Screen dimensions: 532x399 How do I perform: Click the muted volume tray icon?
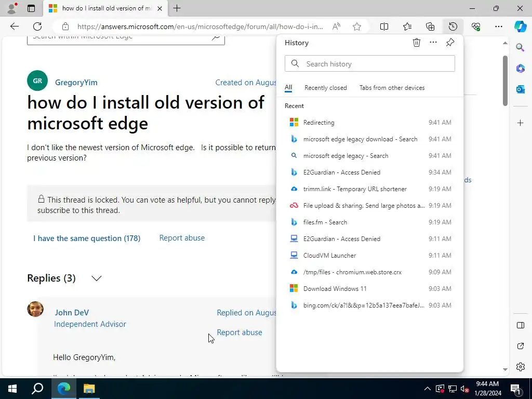(x=465, y=389)
